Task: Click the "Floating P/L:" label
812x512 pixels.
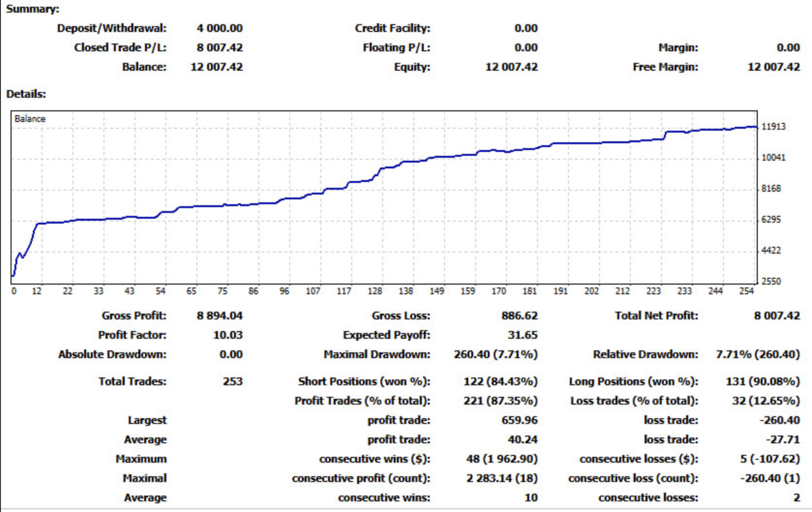Action: point(396,47)
